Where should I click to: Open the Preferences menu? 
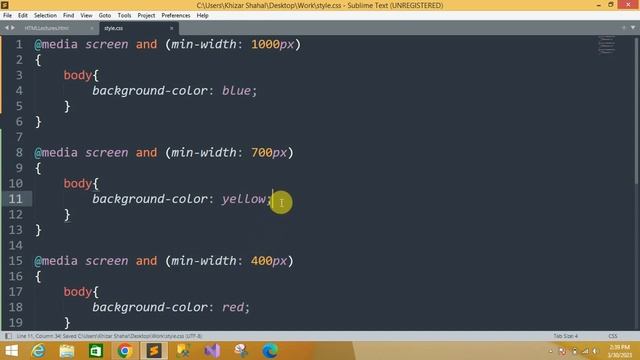(x=176, y=16)
